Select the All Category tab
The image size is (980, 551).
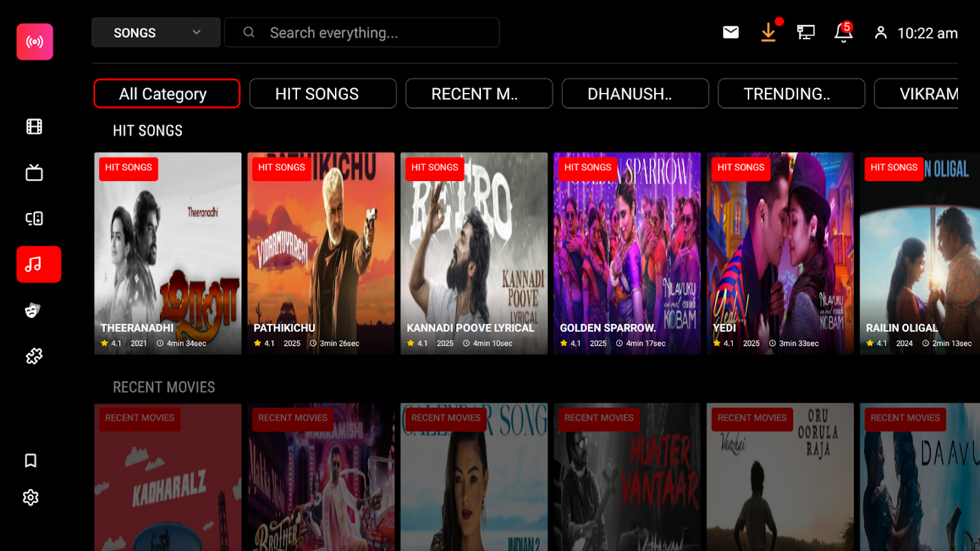click(167, 94)
